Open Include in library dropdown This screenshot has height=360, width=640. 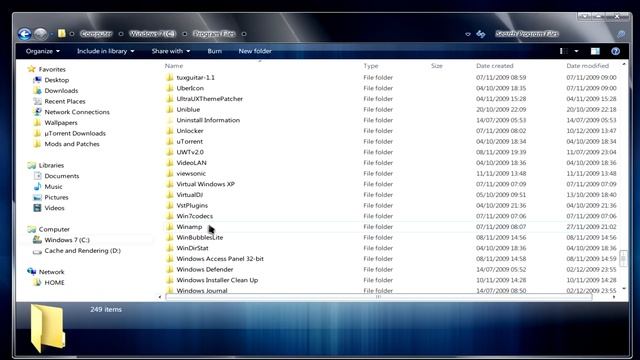coord(106,51)
